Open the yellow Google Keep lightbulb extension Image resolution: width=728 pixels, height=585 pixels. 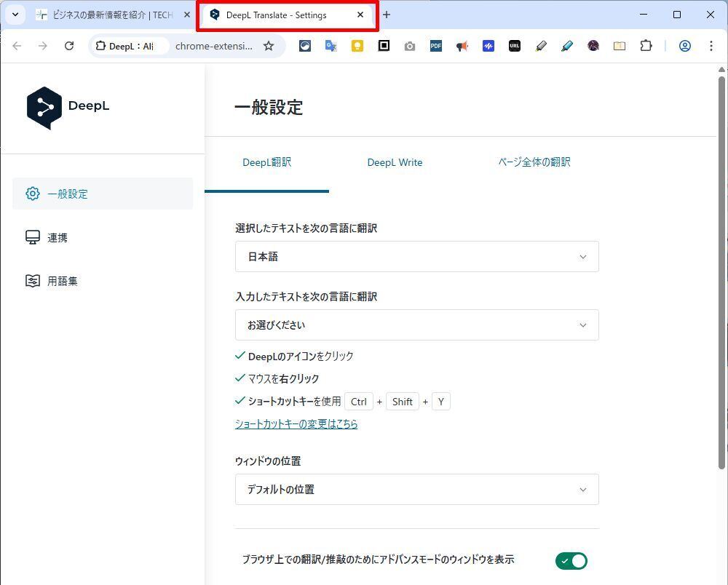click(x=357, y=46)
